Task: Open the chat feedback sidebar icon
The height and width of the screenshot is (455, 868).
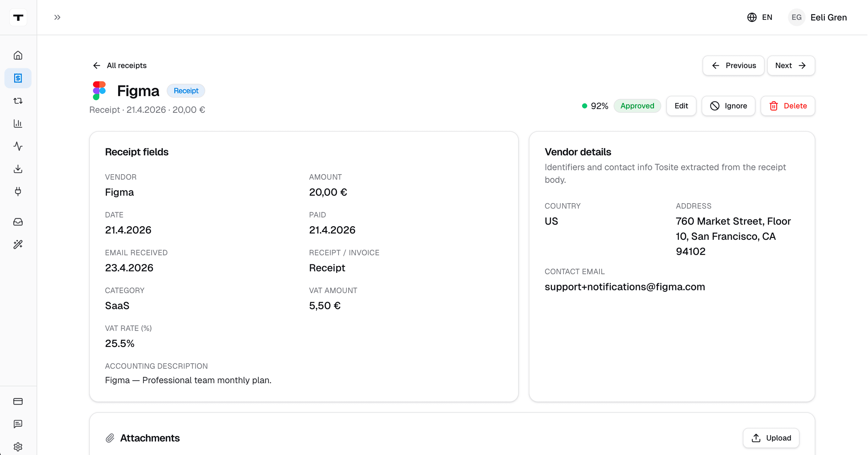Action: click(18, 424)
